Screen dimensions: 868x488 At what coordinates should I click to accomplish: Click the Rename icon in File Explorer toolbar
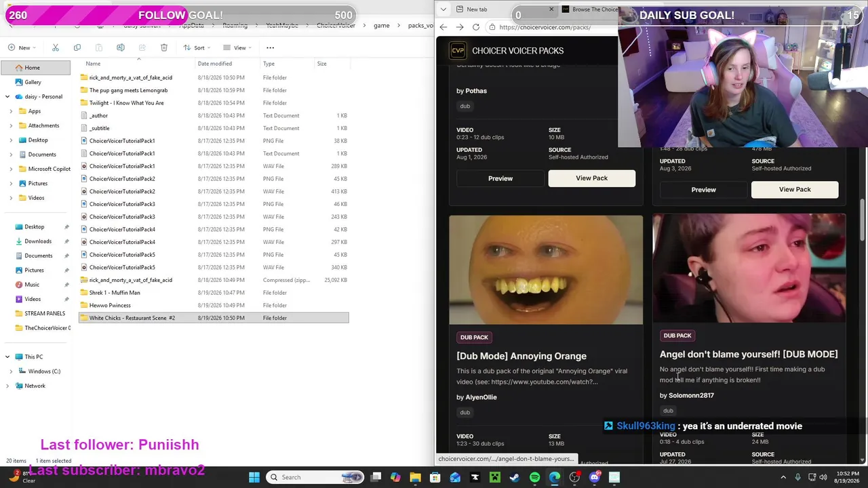coord(121,47)
